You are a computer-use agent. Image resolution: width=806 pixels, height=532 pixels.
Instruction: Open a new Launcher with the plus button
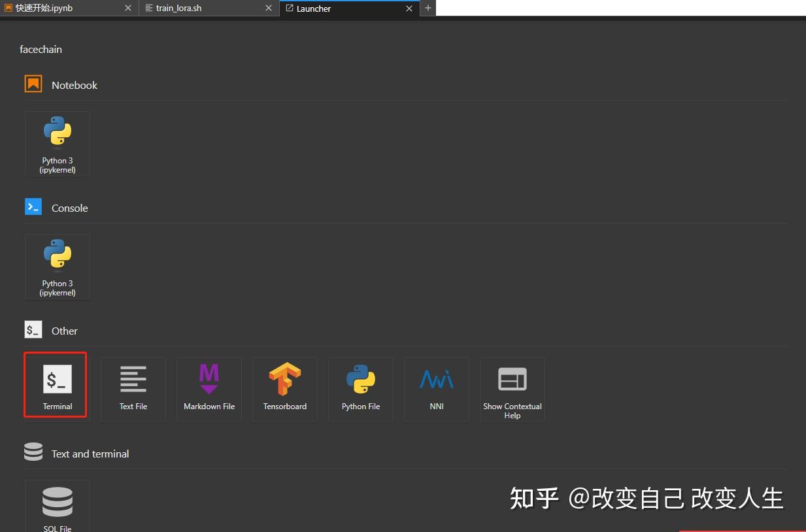click(428, 8)
